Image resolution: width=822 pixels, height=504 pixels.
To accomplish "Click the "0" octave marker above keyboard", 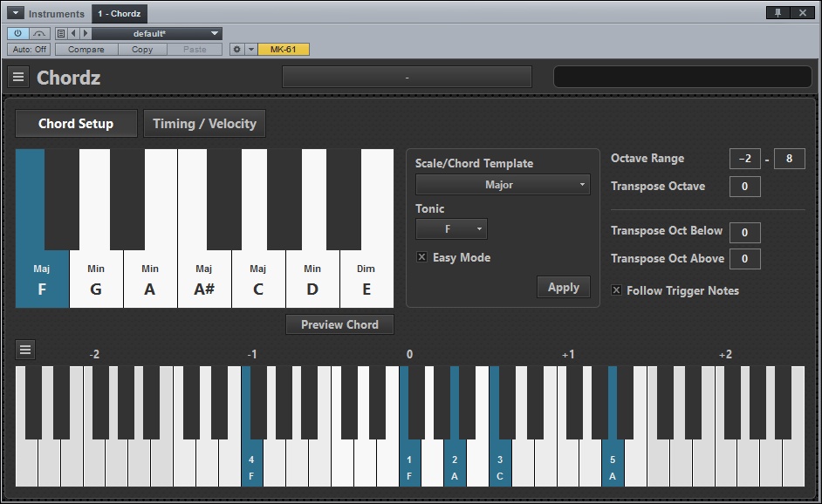I will tap(409, 355).
